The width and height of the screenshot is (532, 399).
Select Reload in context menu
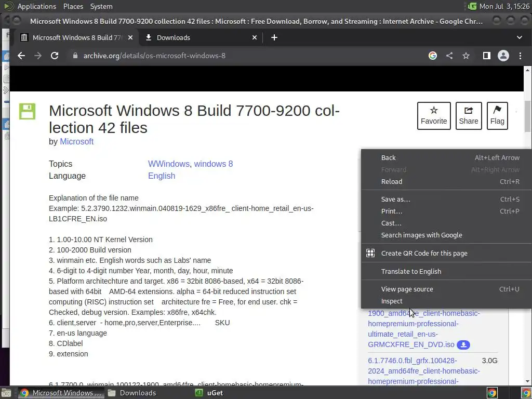click(x=446, y=181)
